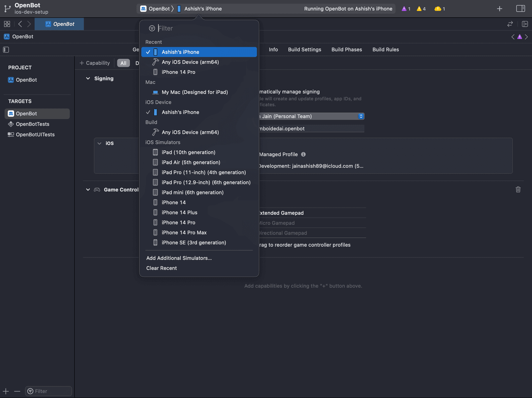
Task: Jump to previous issue in jump bar
Action: [x=513, y=37]
